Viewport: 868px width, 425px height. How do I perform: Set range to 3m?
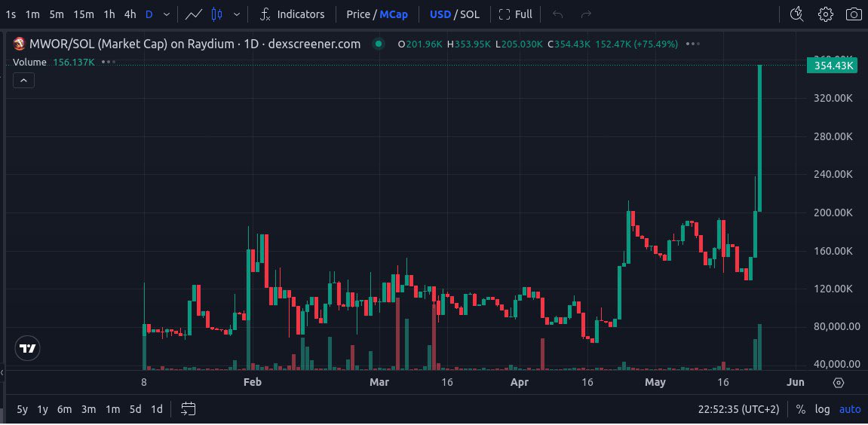tap(88, 409)
